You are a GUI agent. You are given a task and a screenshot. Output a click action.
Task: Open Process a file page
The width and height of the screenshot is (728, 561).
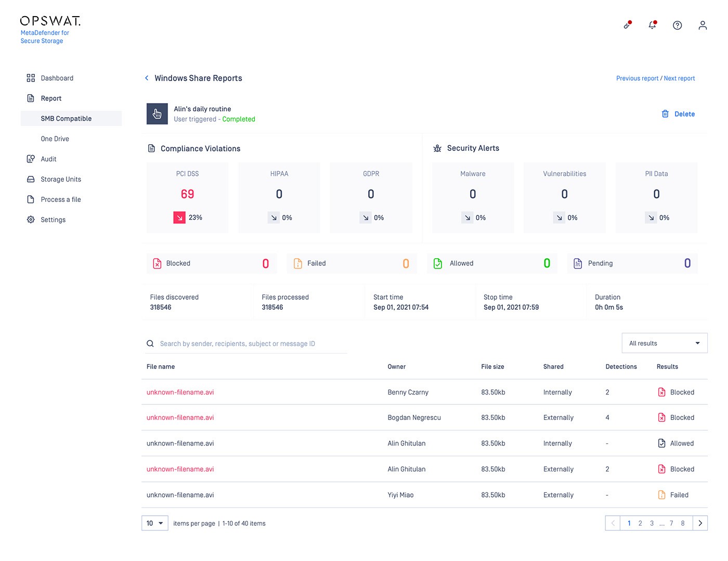(61, 199)
